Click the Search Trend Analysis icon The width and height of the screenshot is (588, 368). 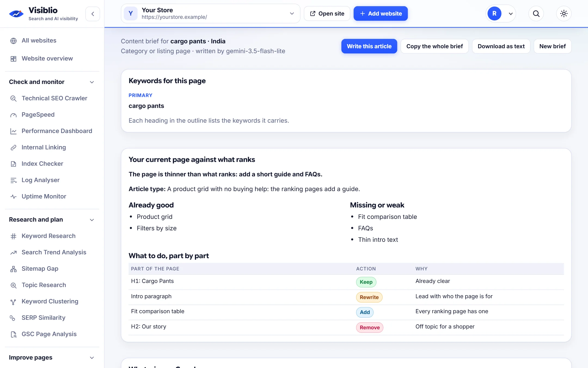point(13,252)
